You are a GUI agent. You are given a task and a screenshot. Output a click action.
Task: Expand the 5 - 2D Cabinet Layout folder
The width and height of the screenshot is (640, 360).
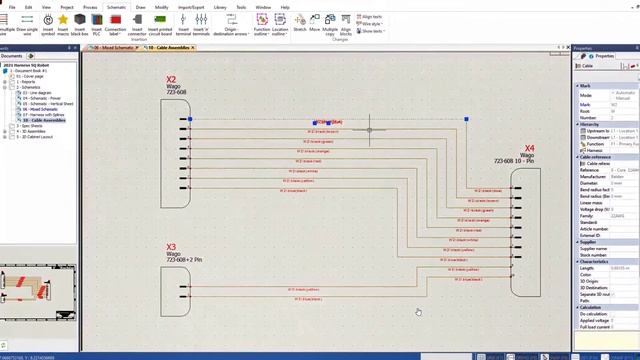coord(5,137)
